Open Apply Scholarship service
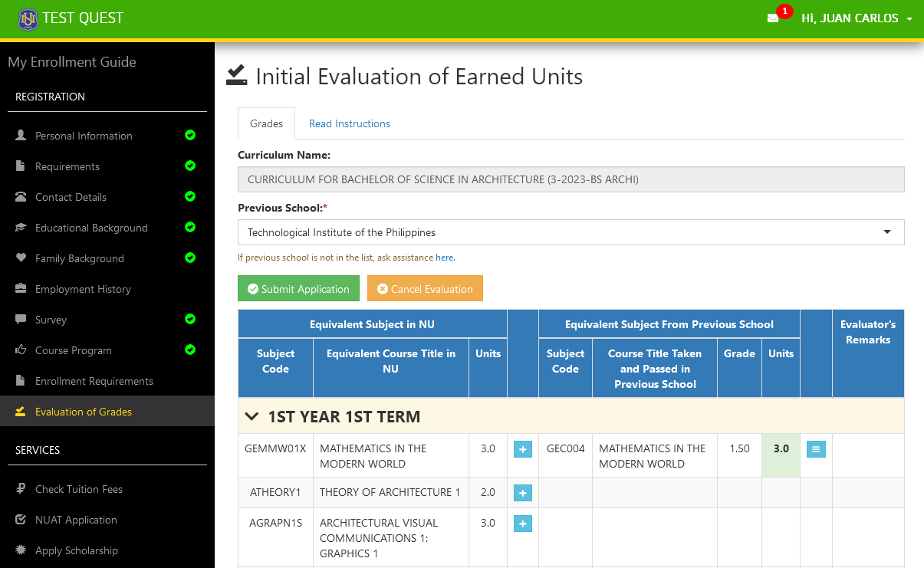The height and width of the screenshot is (568, 924). click(107, 550)
